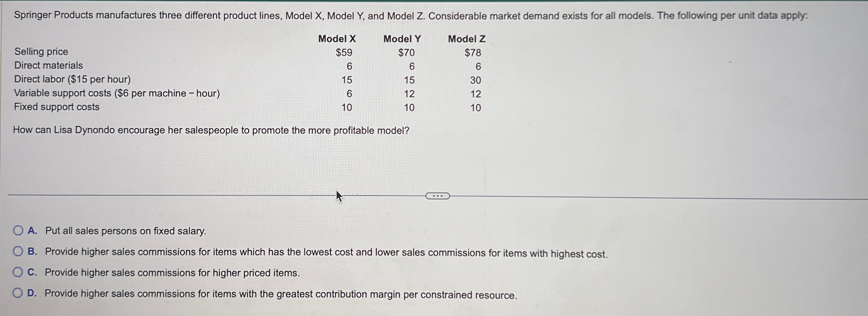Select radio button for option A
Image resolution: width=868 pixels, height=316 pixels.
click(18, 231)
